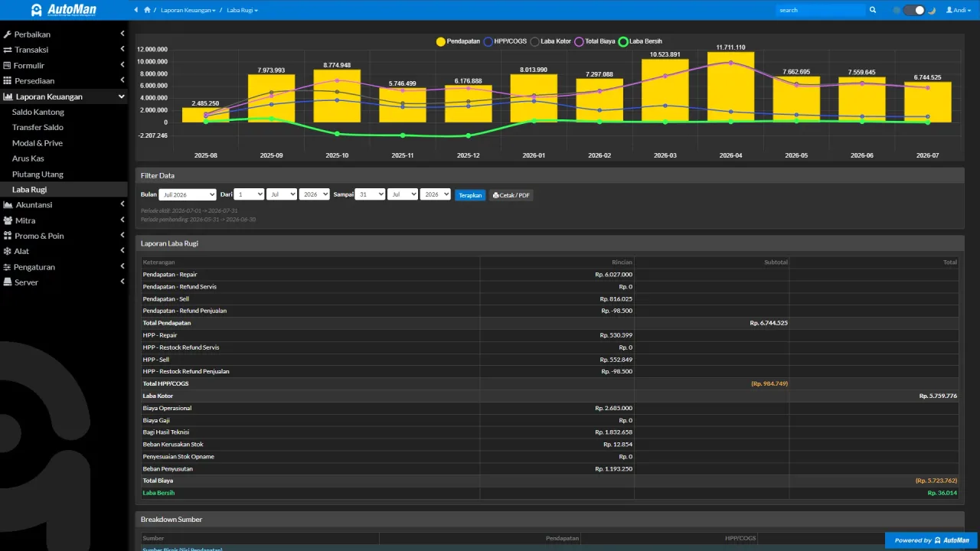Open Transfer Saldo in the sidebar
The width and height of the screenshot is (980, 551).
pos(38,127)
